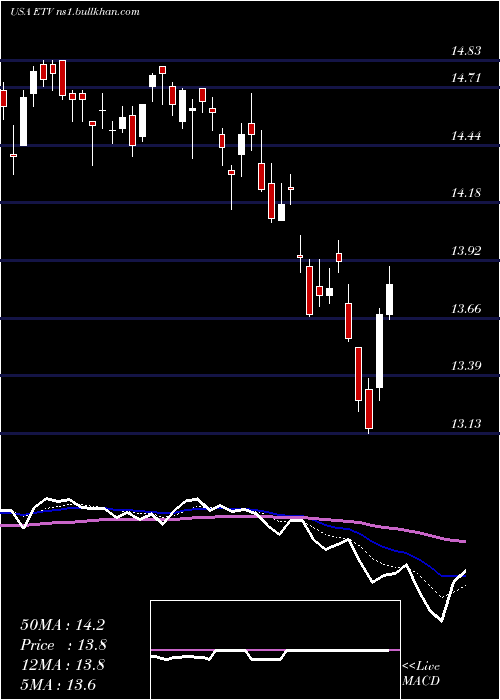Viewport: 500px width, 700px height.
Task: Click the 14.83 price level label
Action: click(x=466, y=51)
